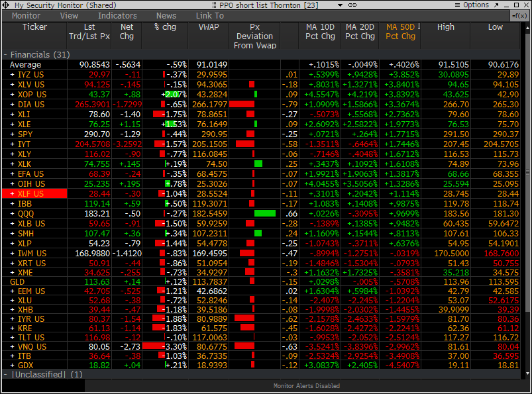The image size is (532, 394).
Task: Click net change -3.2592 for IYT
Action: pyautogui.click(x=127, y=144)
